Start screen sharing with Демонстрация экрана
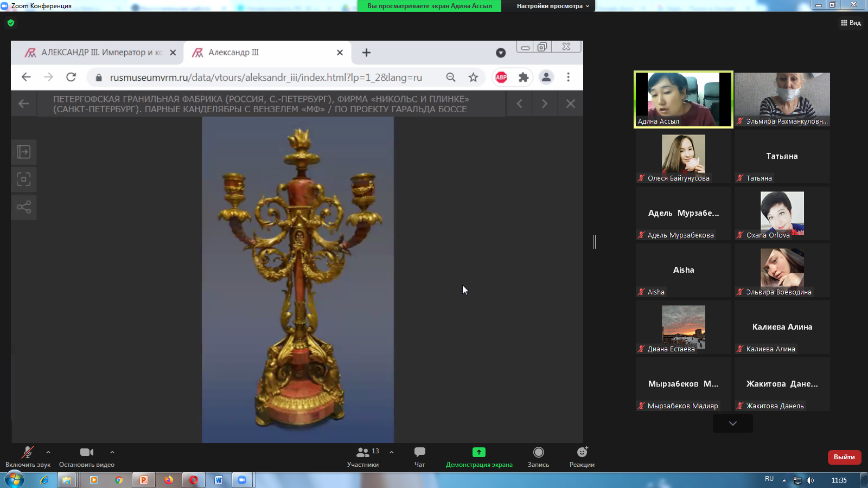Viewport: 868px width, 488px height. 479,457
